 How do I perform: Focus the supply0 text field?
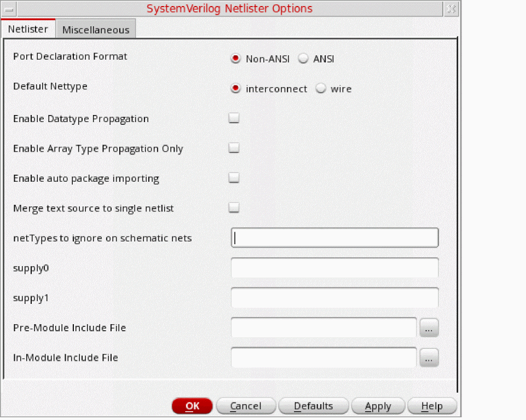pyautogui.click(x=334, y=268)
